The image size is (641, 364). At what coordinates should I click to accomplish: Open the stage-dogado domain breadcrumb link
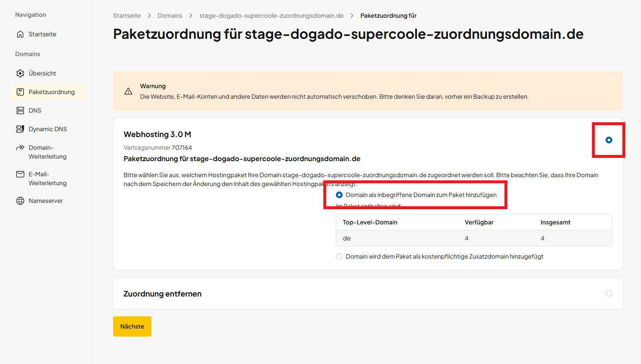[271, 16]
